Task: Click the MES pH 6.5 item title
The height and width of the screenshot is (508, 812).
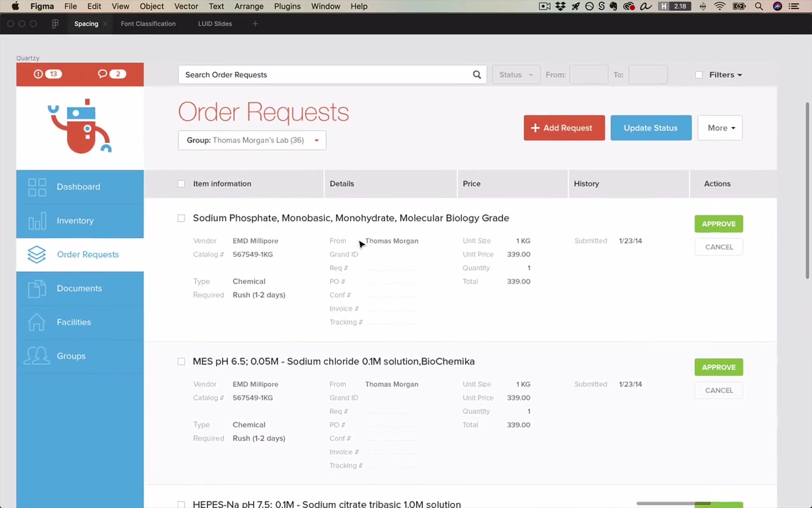Action: [x=334, y=361]
